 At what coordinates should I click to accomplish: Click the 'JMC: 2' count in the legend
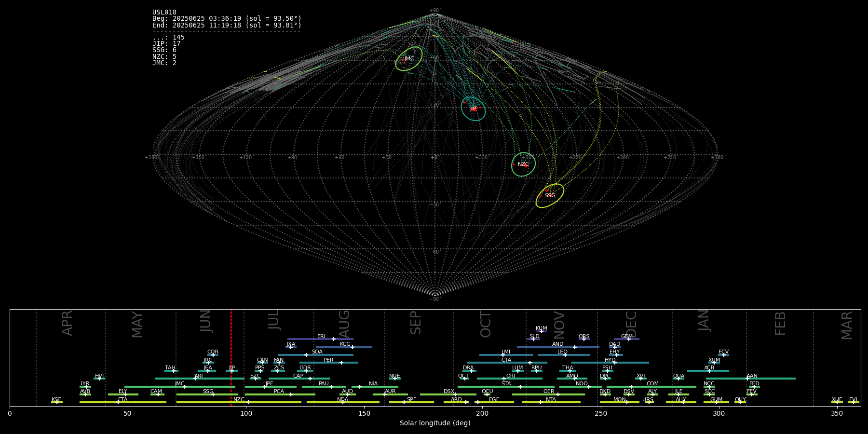tap(164, 63)
